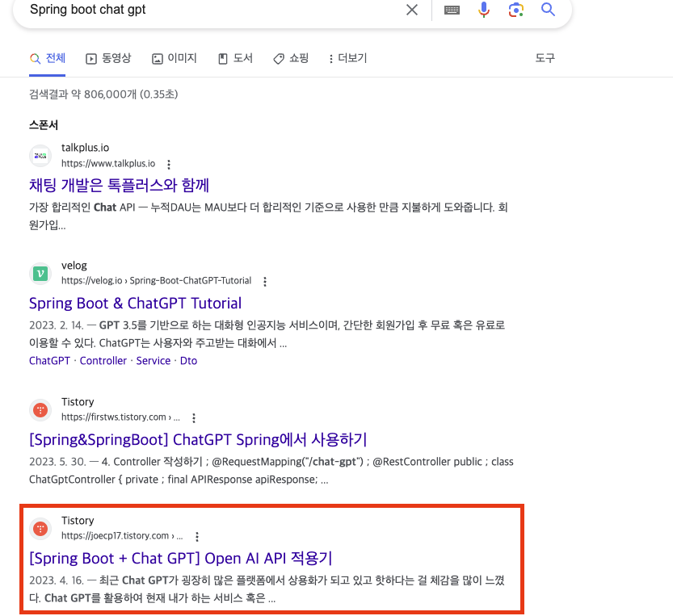Click the Tistory favicon of joecp17 result
The width and height of the screenshot is (673, 616).
(x=40, y=529)
